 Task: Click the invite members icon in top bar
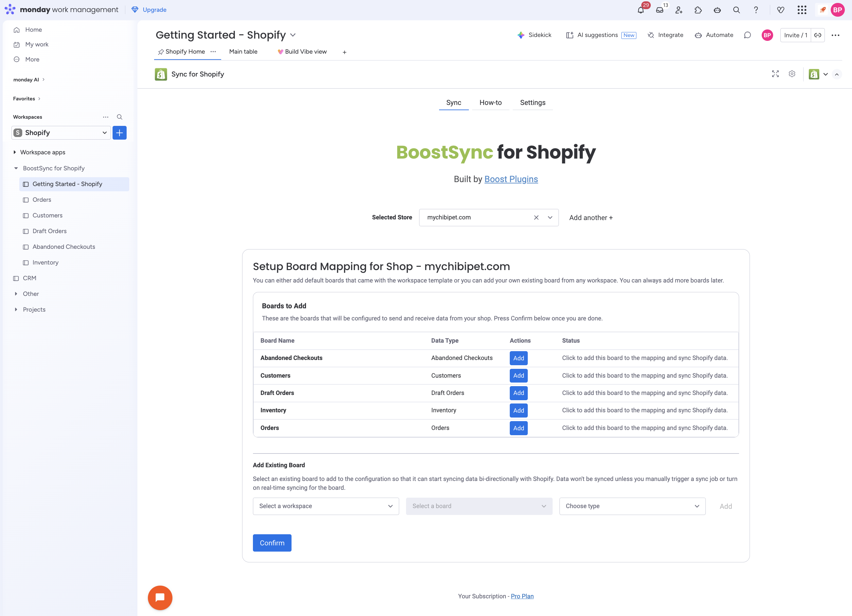pos(679,10)
